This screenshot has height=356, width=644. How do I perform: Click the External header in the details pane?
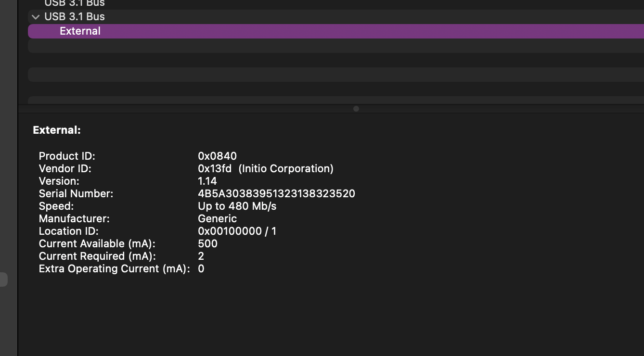pos(56,130)
